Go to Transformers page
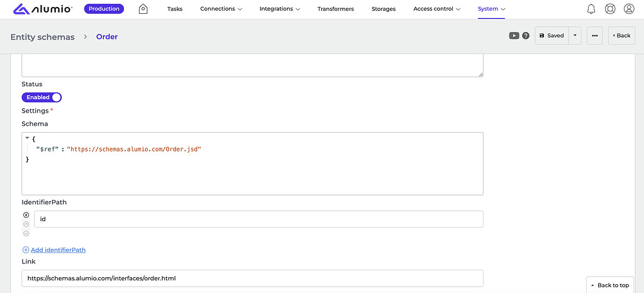 [335, 9]
